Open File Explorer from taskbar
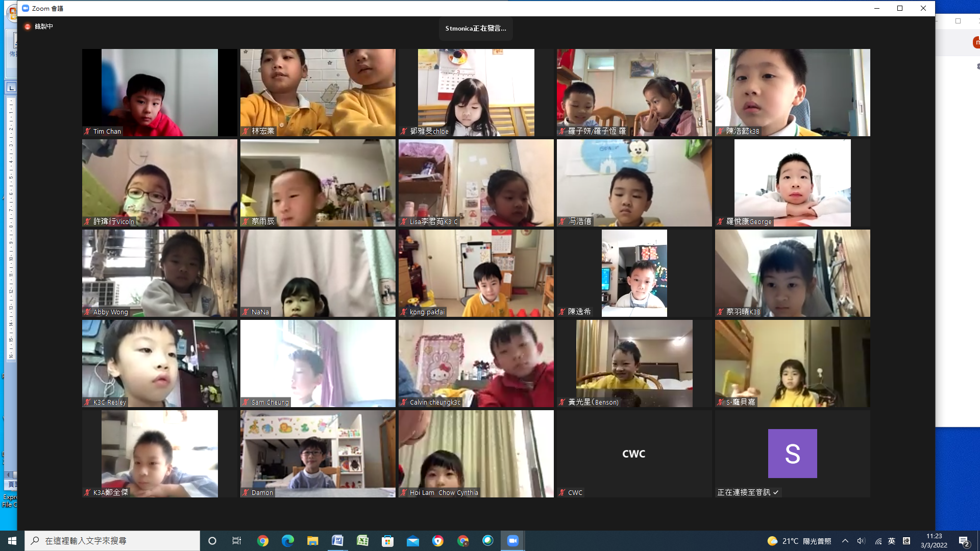This screenshot has width=980, height=551. coord(313,541)
